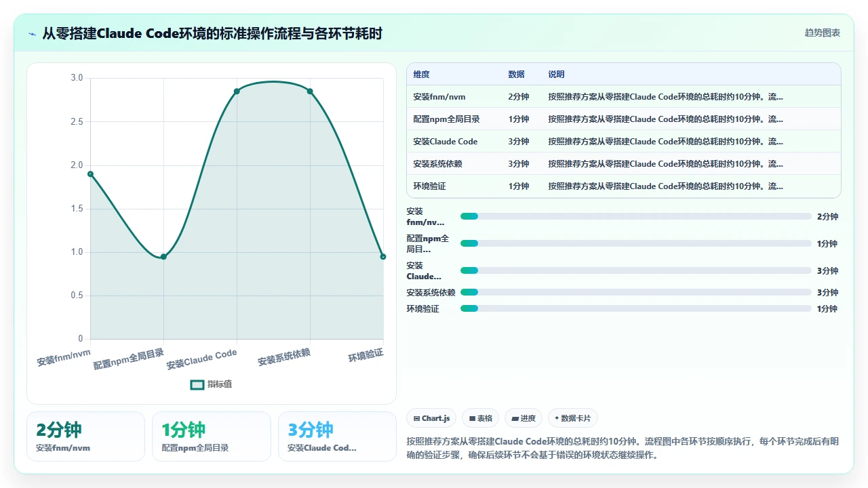
Task: Select the 表格 tag
Action: point(481,418)
